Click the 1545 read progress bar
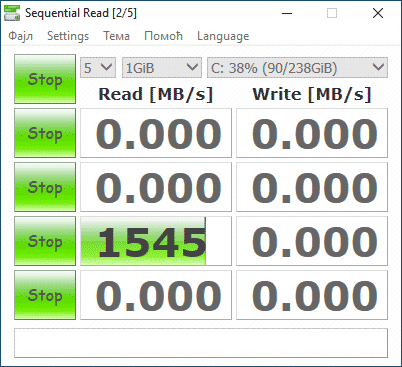402x367 pixels. [156, 241]
